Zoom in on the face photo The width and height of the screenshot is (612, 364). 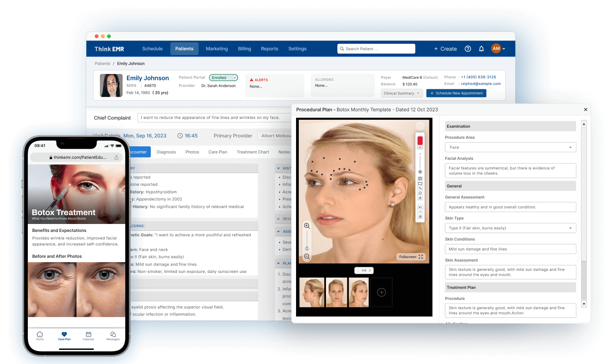coord(307,226)
